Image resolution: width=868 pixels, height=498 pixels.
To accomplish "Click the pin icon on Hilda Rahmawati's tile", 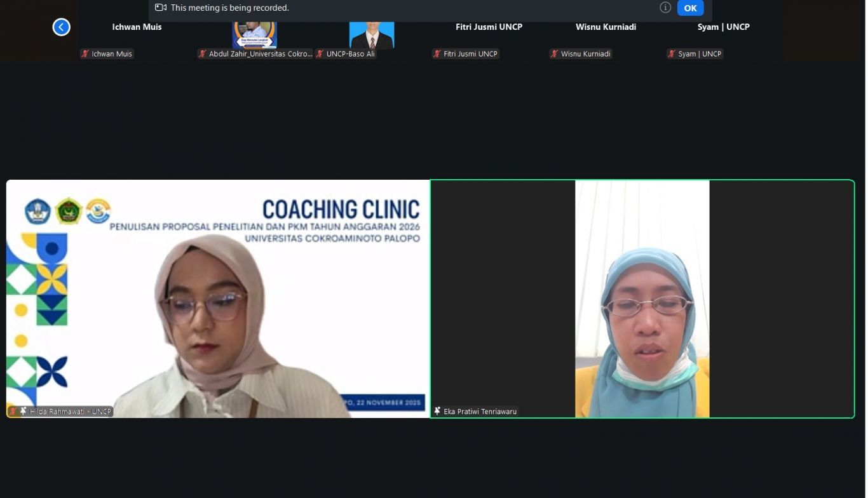I will (x=24, y=411).
